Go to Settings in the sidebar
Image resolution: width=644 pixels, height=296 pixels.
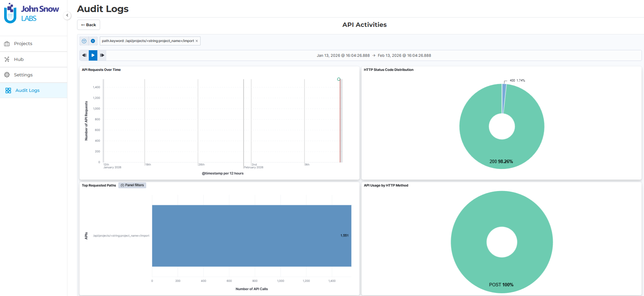click(23, 75)
